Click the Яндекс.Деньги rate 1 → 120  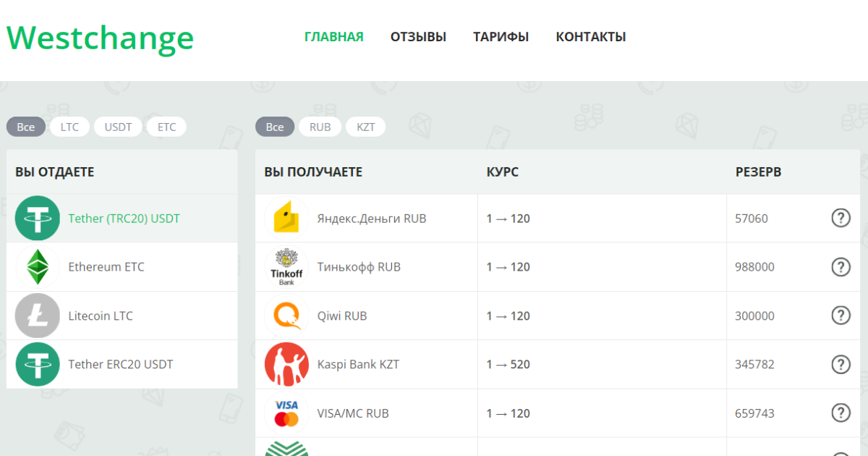[x=508, y=218]
